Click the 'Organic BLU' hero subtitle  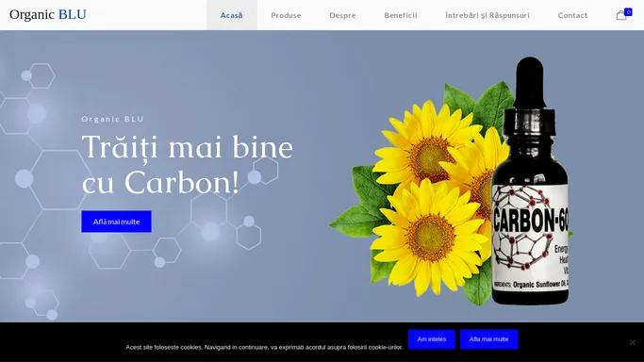point(112,119)
